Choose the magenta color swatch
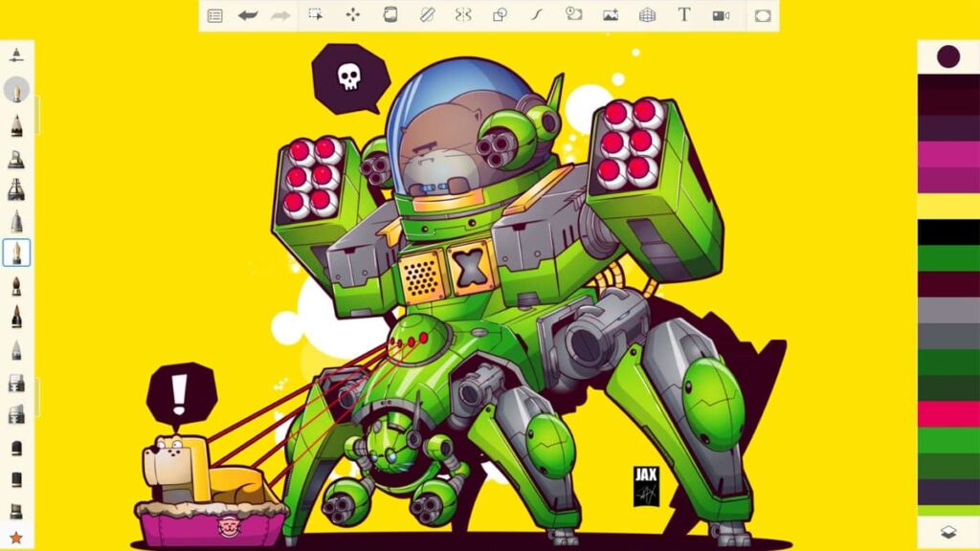 (947, 153)
